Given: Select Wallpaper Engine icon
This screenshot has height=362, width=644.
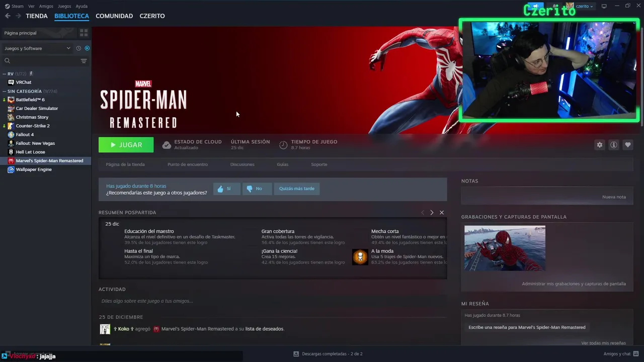Looking at the screenshot, I should (x=11, y=169).
